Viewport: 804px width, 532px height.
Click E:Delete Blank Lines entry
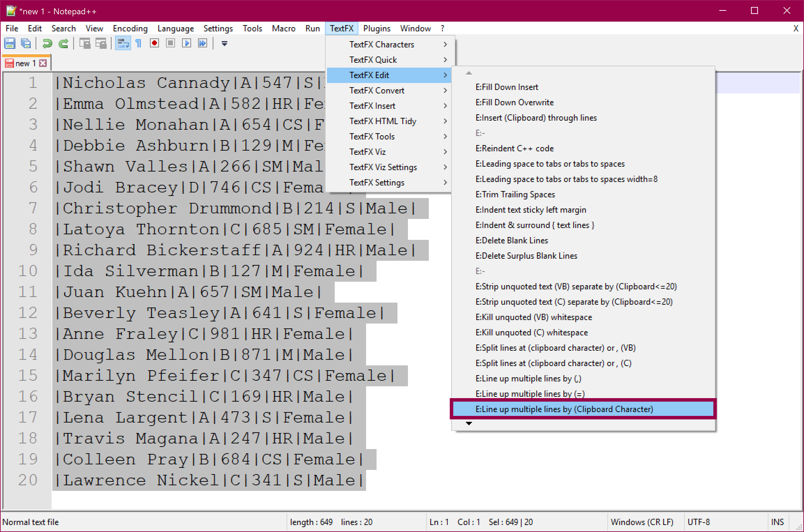click(x=511, y=240)
